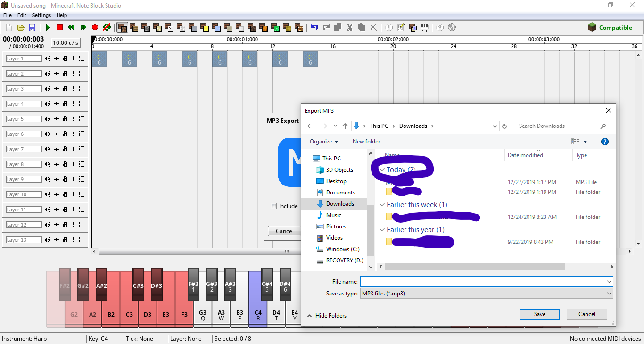Click the scissors Cut icon
The width and height of the screenshot is (644, 344).
[x=350, y=27]
